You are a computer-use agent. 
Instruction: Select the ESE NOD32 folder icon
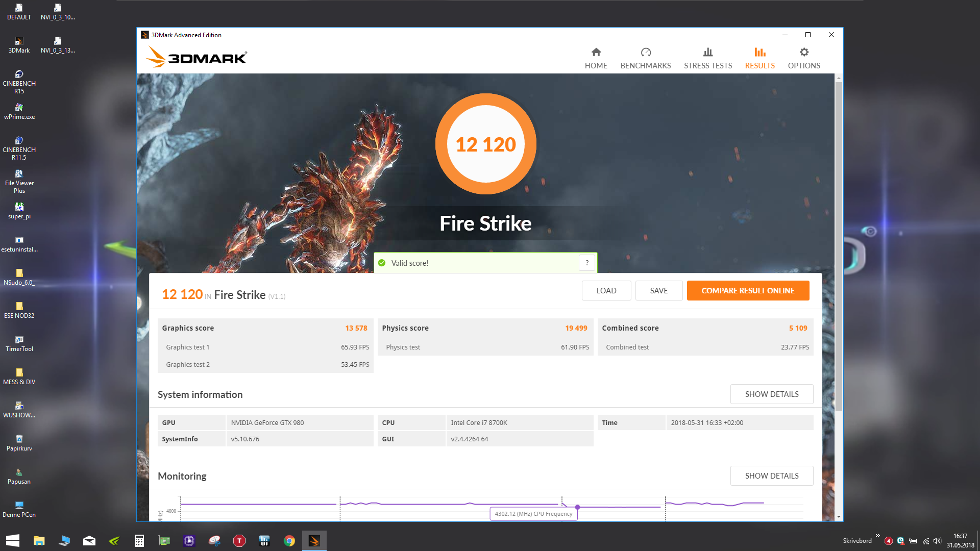point(19,310)
